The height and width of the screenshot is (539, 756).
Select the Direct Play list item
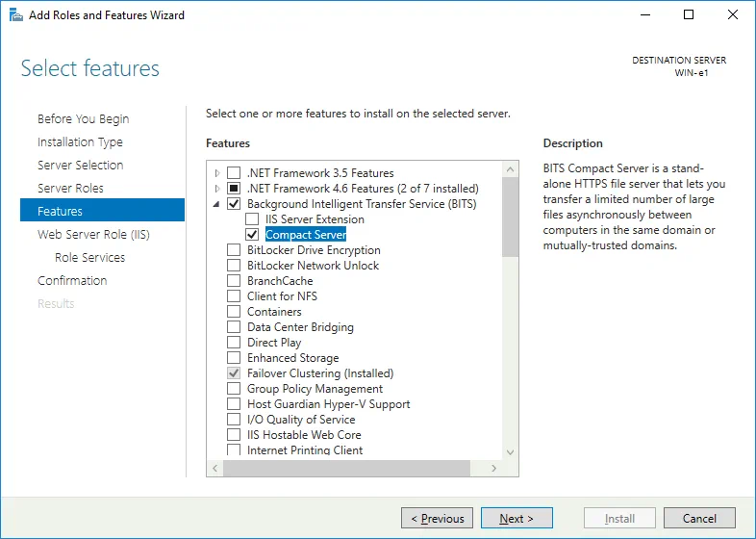(x=274, y=343)
